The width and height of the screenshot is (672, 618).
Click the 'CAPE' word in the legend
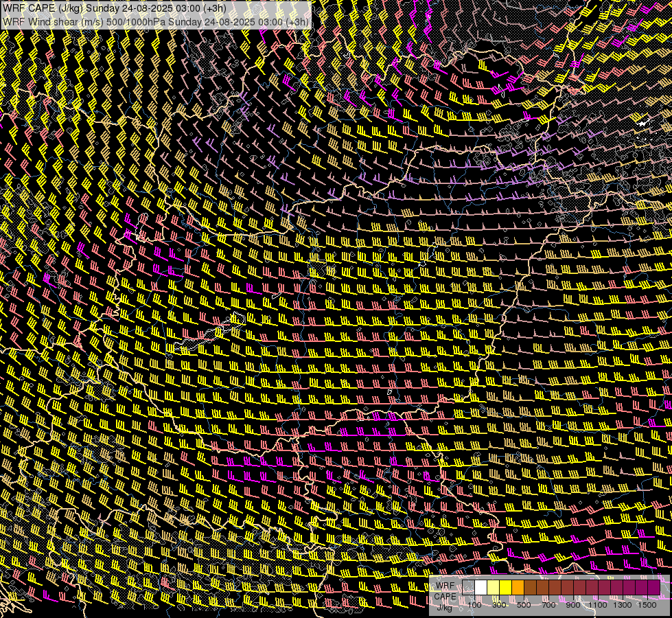[x=445, y=597]
